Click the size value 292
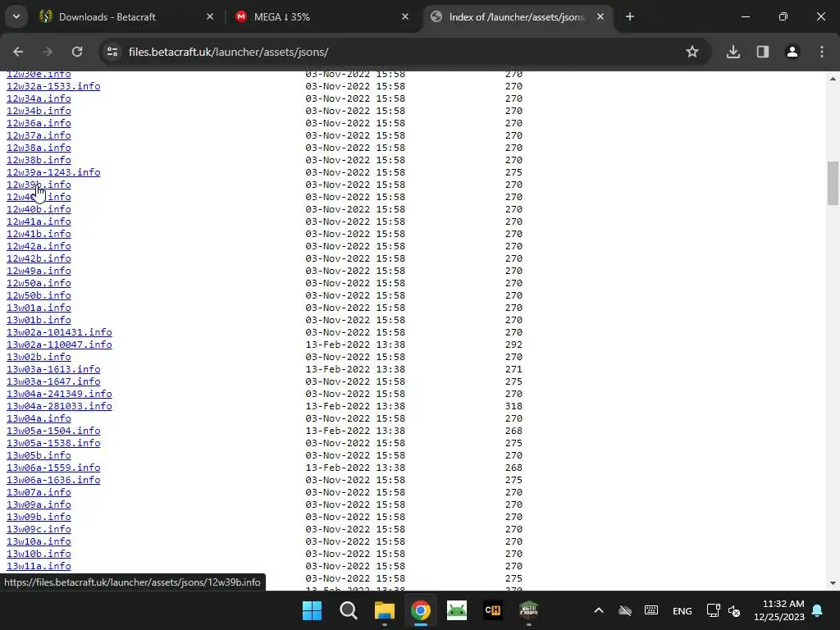Image resolution: width=840 pixels, height=630 pixels. [514, 345]
